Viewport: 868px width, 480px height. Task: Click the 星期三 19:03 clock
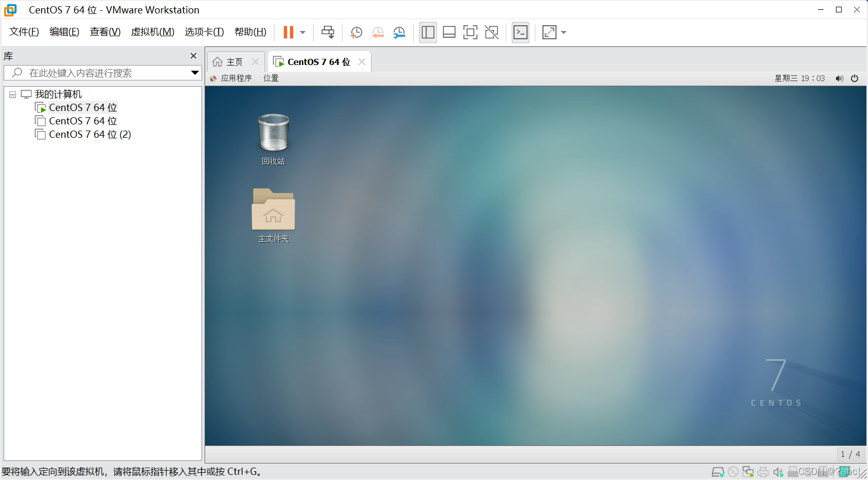coord(799,78)
